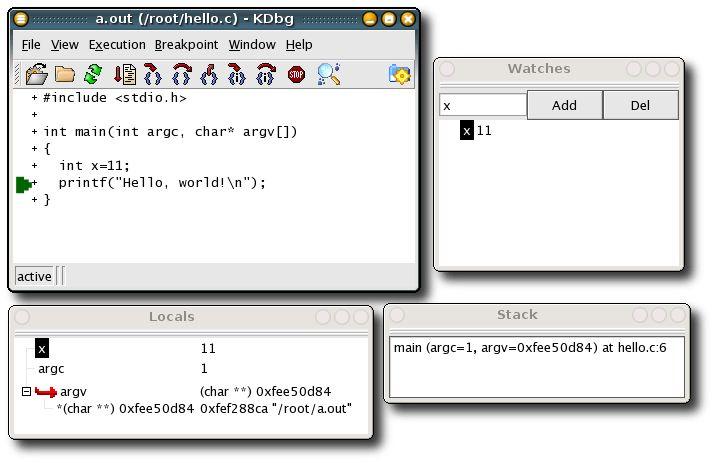This screenshot has width=714, height=463.
Task: Click the Step Over toolbar icon
Action: pos(182,74)
